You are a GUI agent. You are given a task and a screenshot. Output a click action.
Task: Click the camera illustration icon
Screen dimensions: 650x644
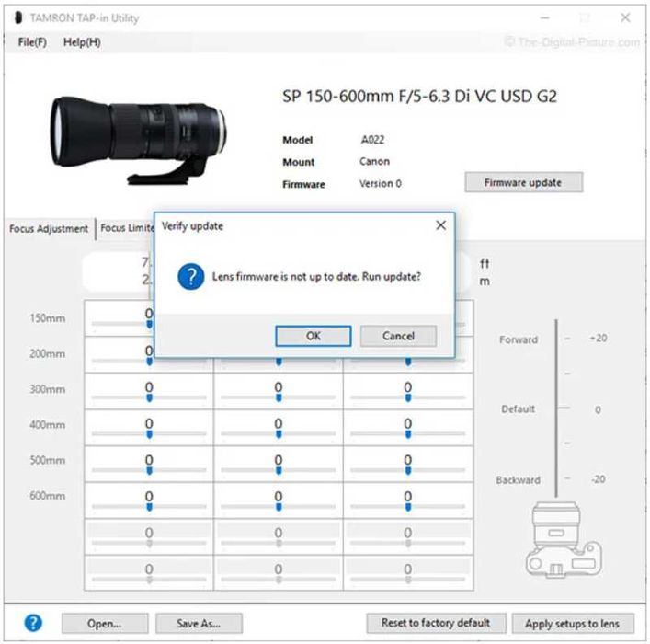563,540
